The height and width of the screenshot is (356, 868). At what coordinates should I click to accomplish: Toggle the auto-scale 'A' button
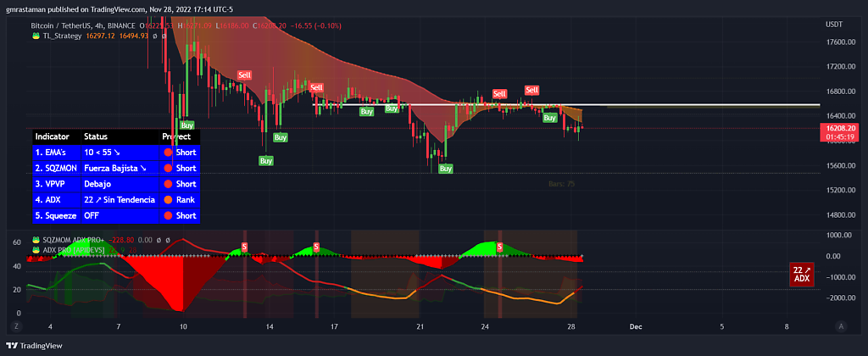point(841,325)
